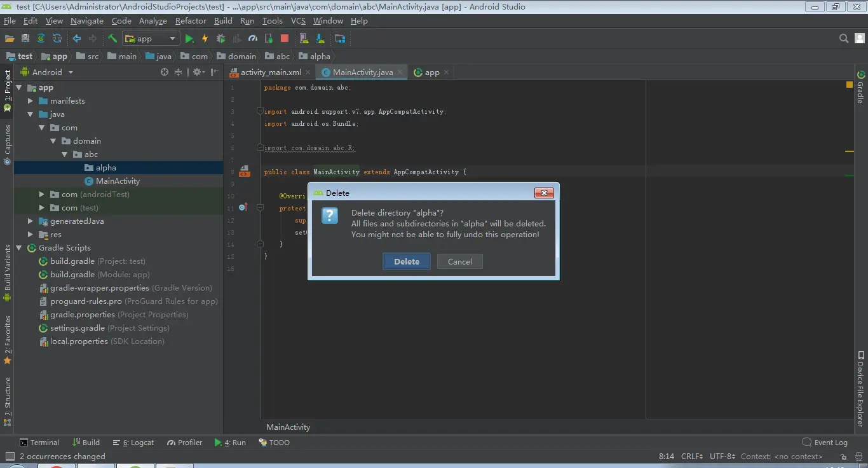Toggle the Captures tool window stripe
The image size is (868, 468).
pos(8,145)
